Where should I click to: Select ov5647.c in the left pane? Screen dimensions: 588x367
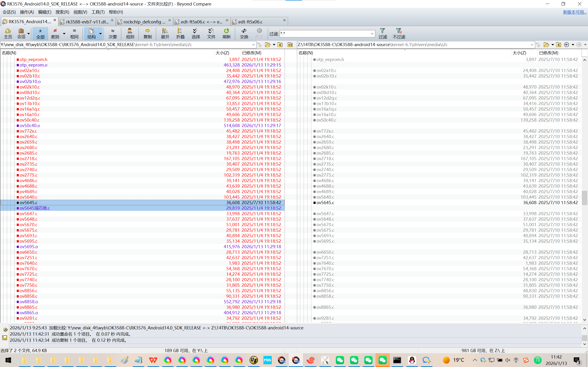(x=28, y=213)
